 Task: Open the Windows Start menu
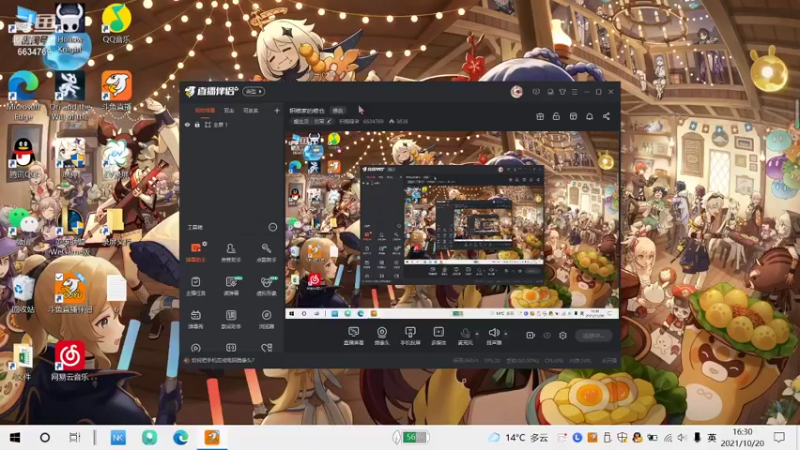tap(15, 437)
